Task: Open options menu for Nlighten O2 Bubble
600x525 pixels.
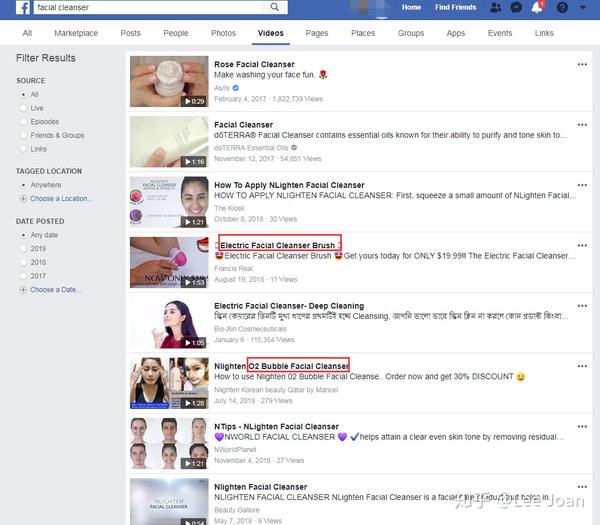Action: click(x=582, y=366)
